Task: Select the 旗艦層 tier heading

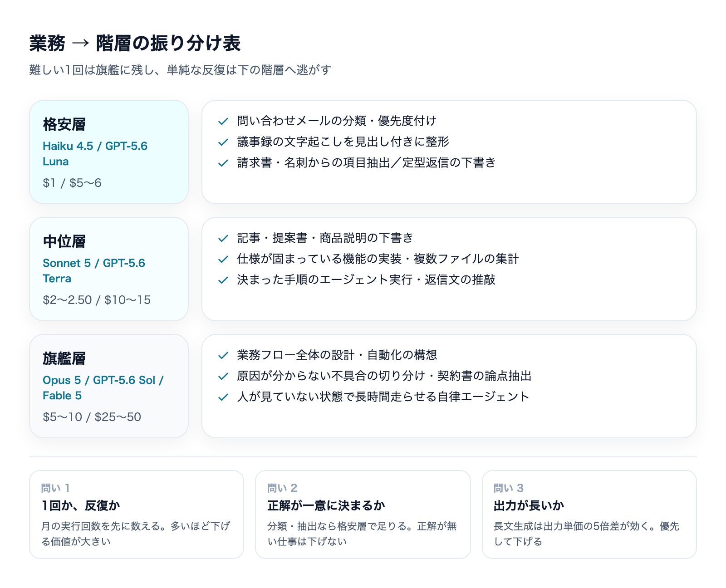Action: (64, 358)
